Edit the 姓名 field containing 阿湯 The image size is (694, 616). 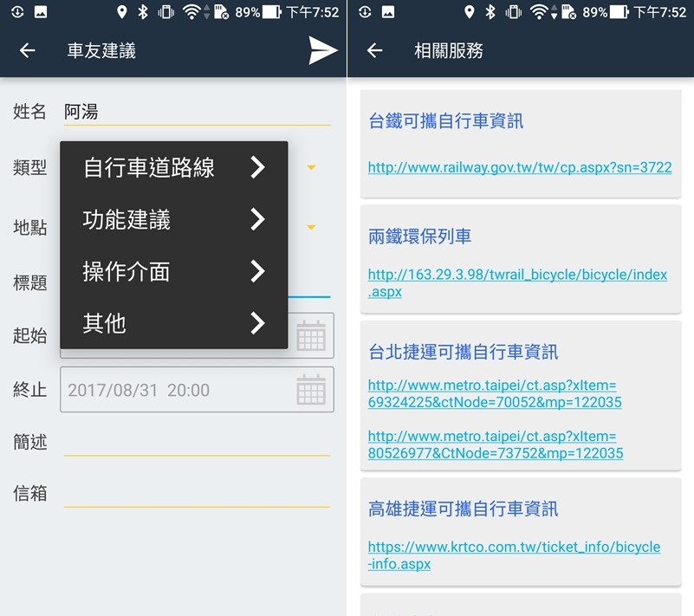coord(197,112)
